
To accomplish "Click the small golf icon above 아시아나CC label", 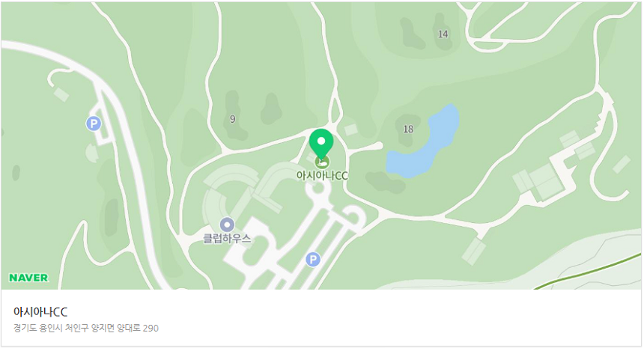I will [322, 162].
